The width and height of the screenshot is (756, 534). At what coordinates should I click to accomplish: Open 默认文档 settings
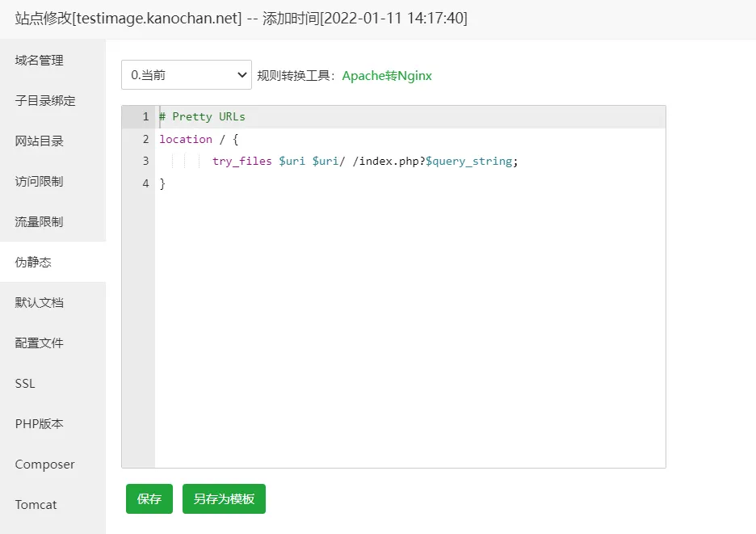[x=52, y=302]
